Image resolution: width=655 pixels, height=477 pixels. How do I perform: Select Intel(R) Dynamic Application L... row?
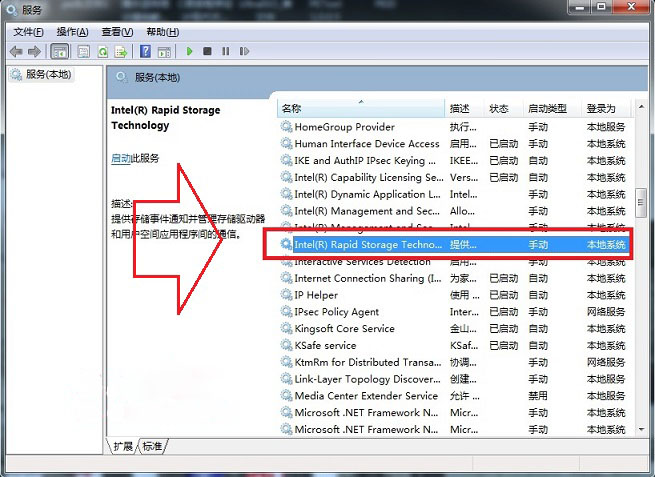[x=453, y=194]
